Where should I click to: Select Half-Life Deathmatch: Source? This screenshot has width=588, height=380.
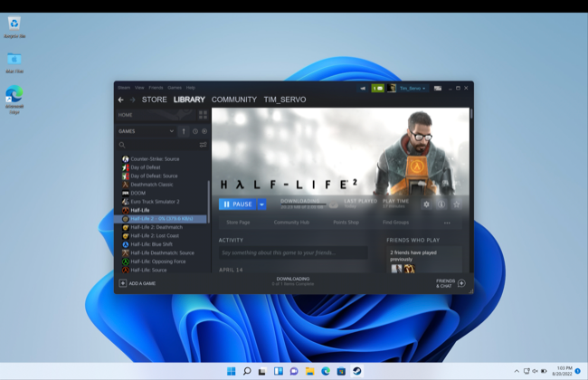pos(161,252)
